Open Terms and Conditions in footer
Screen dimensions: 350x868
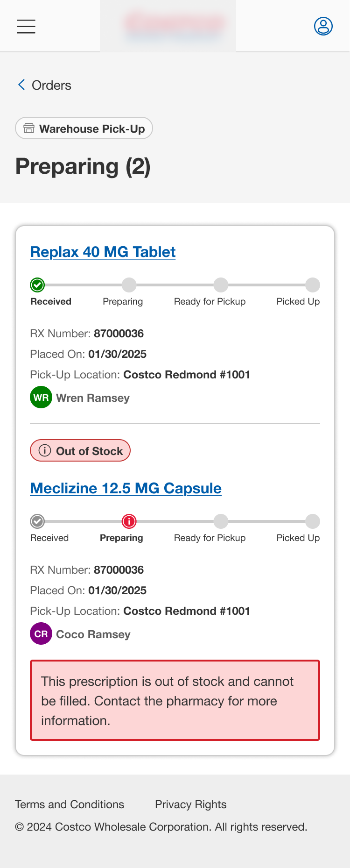click(70, 804)
